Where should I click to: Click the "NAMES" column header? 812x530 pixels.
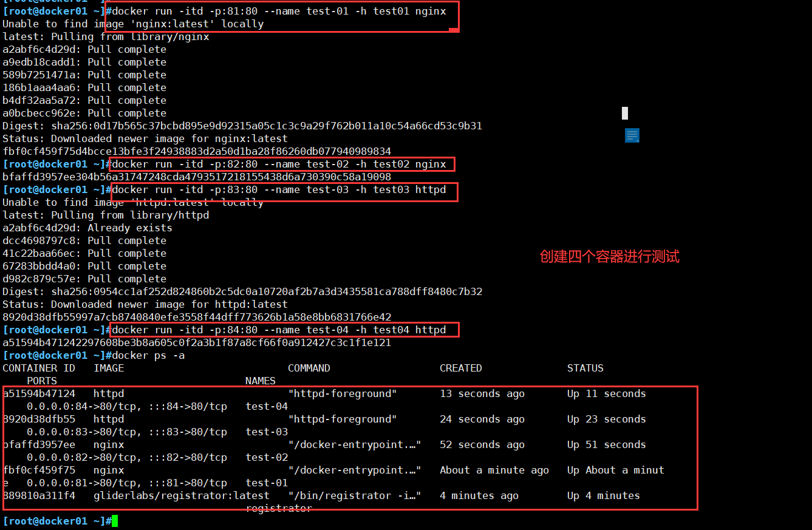click(x=261, y=381)
